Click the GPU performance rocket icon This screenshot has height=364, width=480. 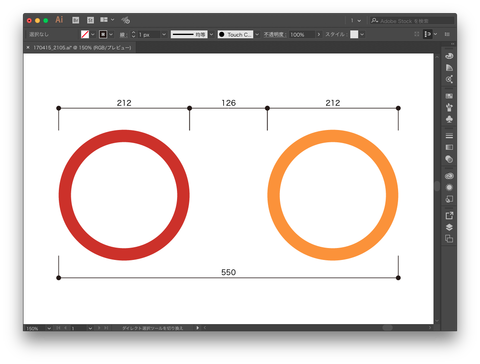(126, 20)
